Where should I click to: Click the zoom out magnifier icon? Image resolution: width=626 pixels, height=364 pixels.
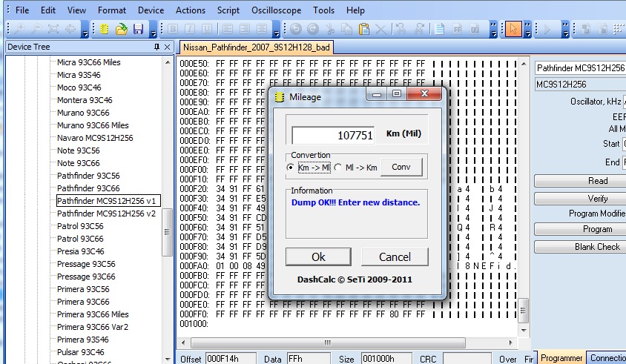36,29
